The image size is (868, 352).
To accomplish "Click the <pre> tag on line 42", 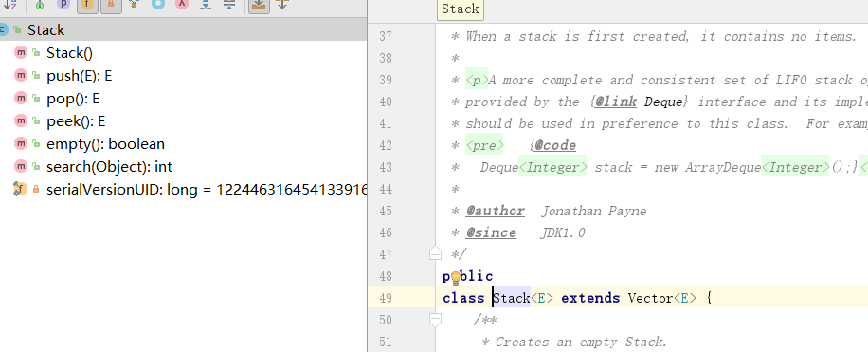I will [484, 145].
